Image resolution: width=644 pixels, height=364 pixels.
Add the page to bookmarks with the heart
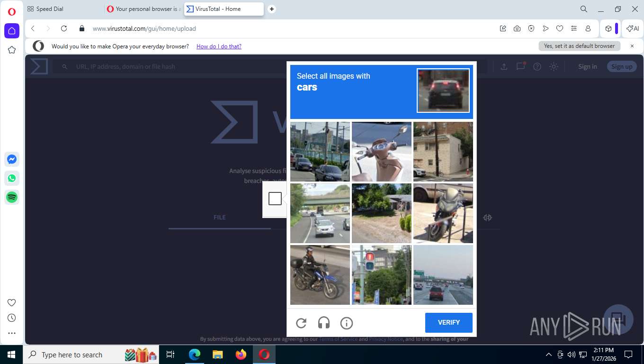[560, 28]
